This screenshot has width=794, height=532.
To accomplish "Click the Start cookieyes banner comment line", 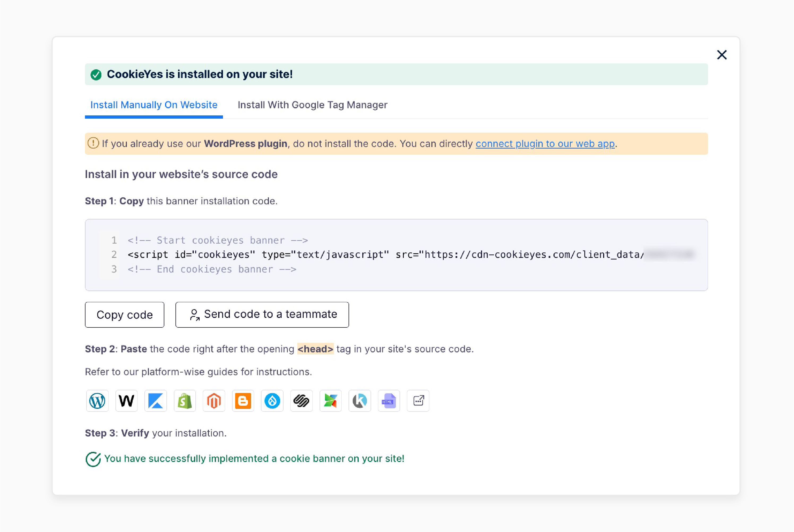I will pos(218,240).
